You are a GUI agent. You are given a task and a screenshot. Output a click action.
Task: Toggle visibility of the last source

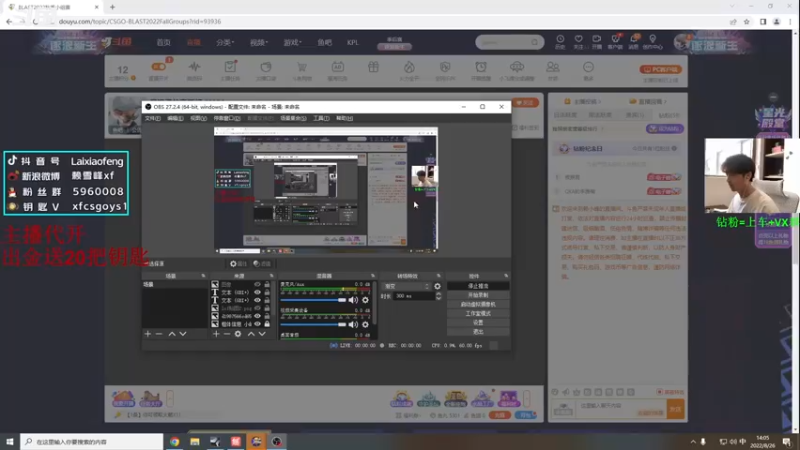257,324
